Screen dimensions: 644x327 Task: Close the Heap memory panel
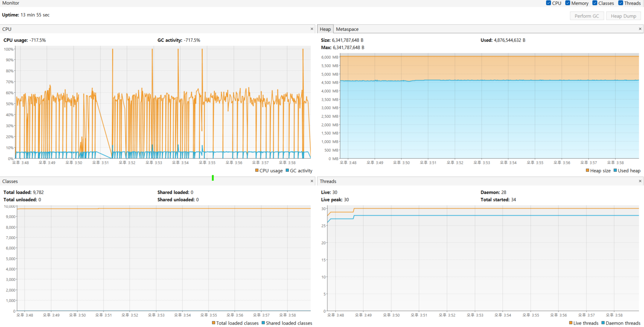(x=640, y=29)
